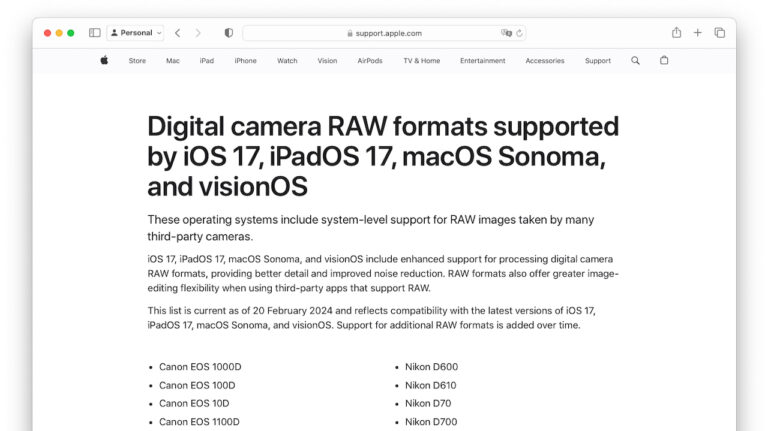768x431 pixels.
Task: Open the Entertainment menu item
Action: click(482, 61)
